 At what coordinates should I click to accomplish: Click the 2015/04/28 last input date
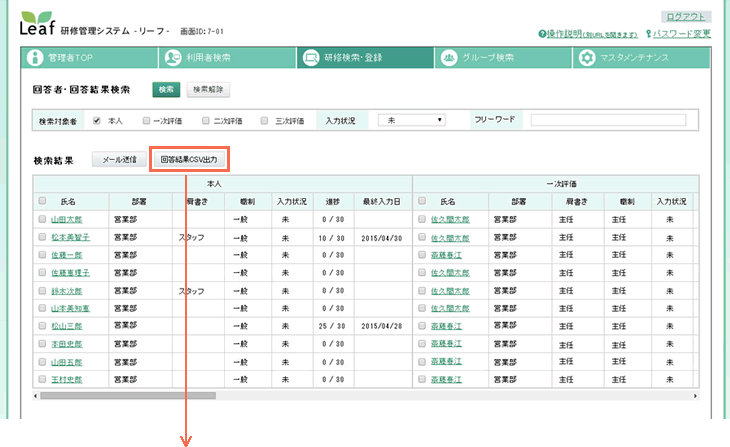coord(382,326)
